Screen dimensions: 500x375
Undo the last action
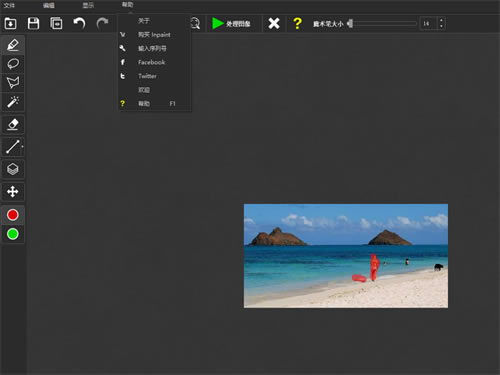pos(79,24)
